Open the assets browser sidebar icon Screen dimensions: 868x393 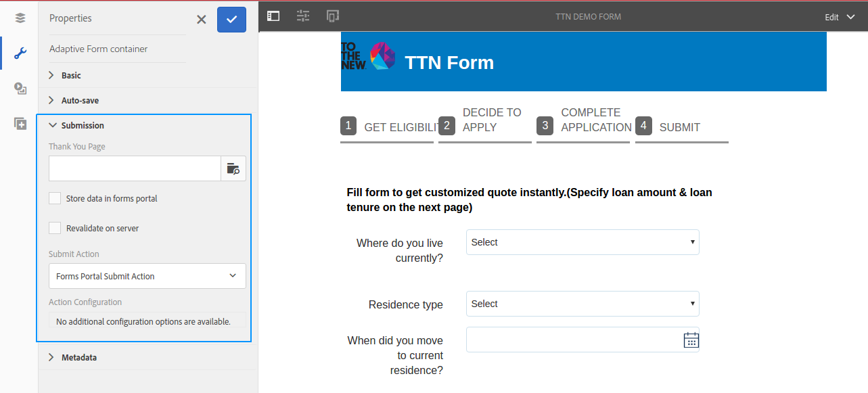(20, 89)
